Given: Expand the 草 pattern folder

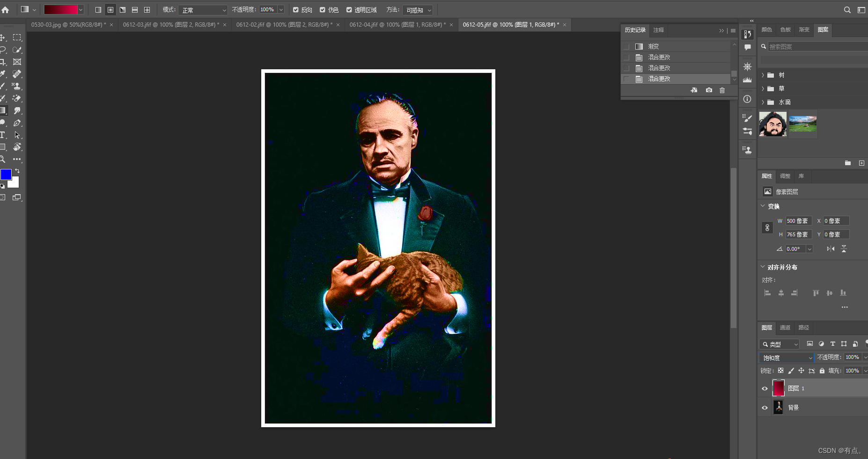Looking at the screenshot, I should pos(763,88).
